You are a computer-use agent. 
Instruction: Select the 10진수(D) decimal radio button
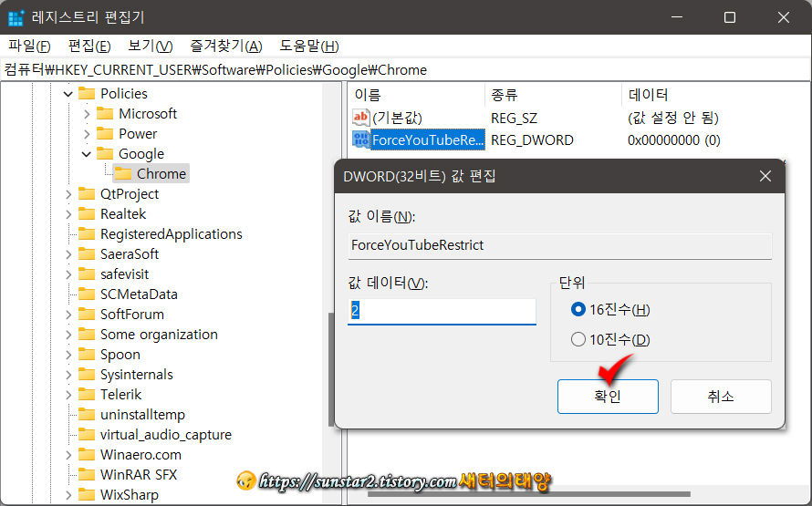[x=578, y=339]
